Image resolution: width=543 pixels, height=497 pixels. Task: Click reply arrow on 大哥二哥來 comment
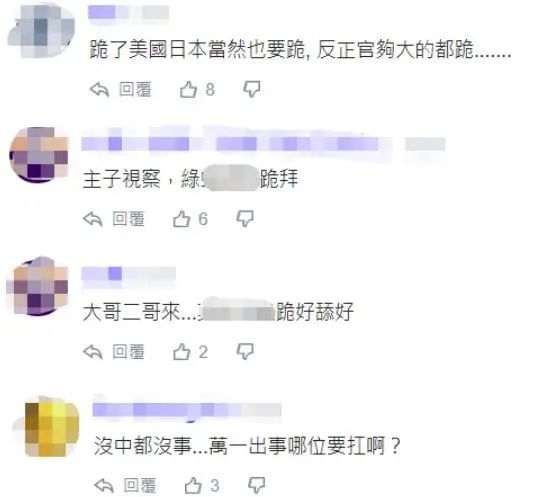pyautogui.click(x=93, y=352)
